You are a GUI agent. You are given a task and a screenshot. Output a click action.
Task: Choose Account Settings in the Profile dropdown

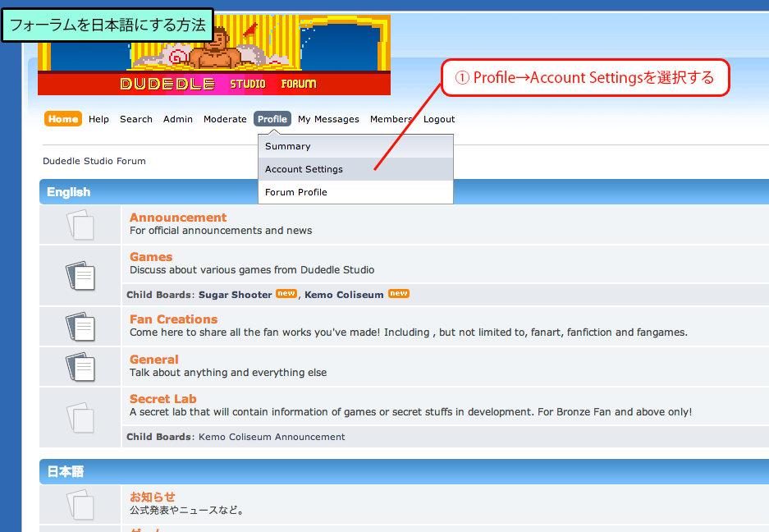(x=355, y=169)
